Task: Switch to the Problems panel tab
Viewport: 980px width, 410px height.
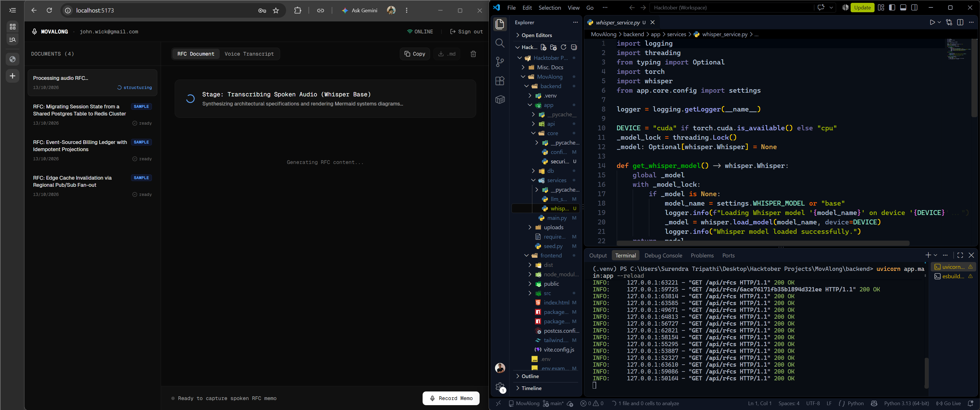Action: [x=702, y=255]
